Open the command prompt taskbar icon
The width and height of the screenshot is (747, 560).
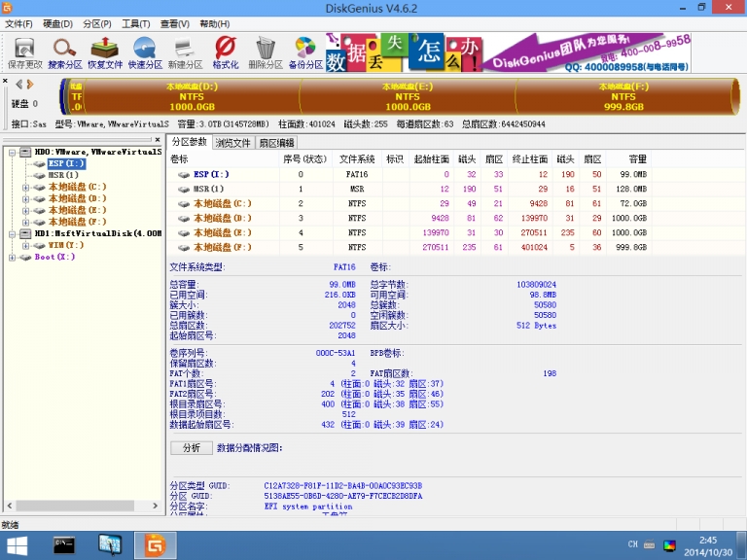tap(64, 544)
